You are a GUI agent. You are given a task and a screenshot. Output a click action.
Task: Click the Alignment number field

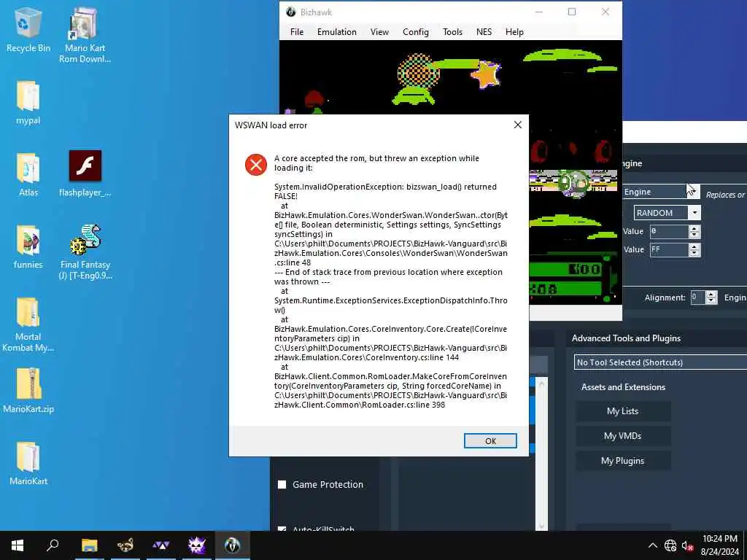click(698, 297)
